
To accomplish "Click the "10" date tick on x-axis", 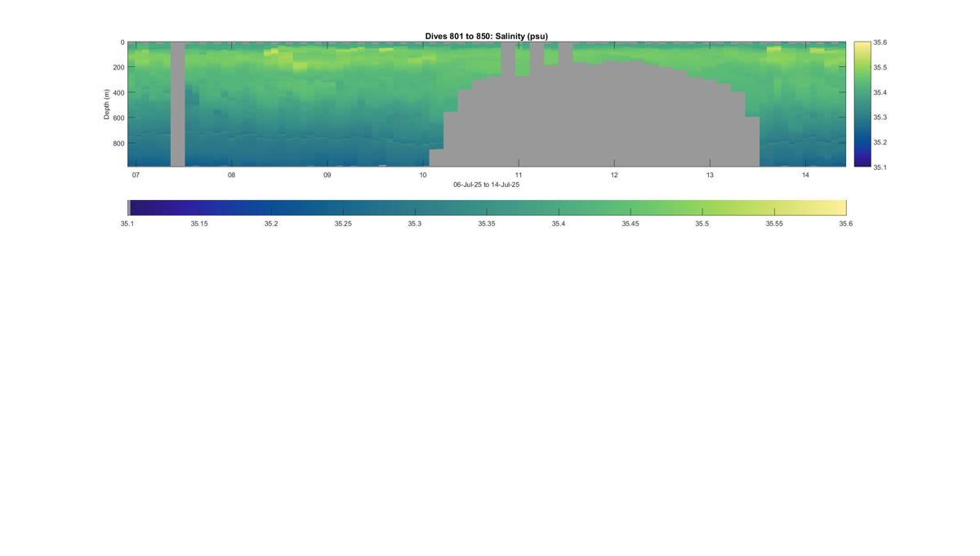I will [423, 175].
